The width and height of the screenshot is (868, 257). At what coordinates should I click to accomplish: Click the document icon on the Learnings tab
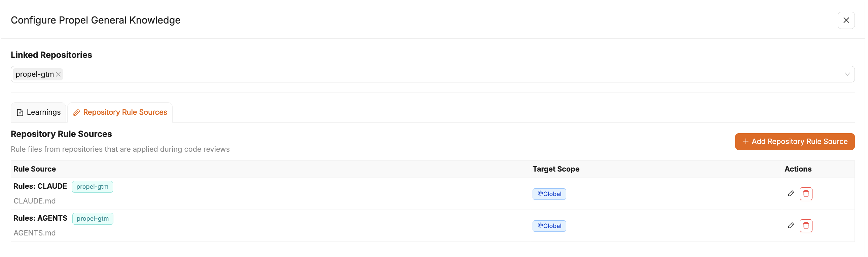pyautogui.click(x=21, y=112)
